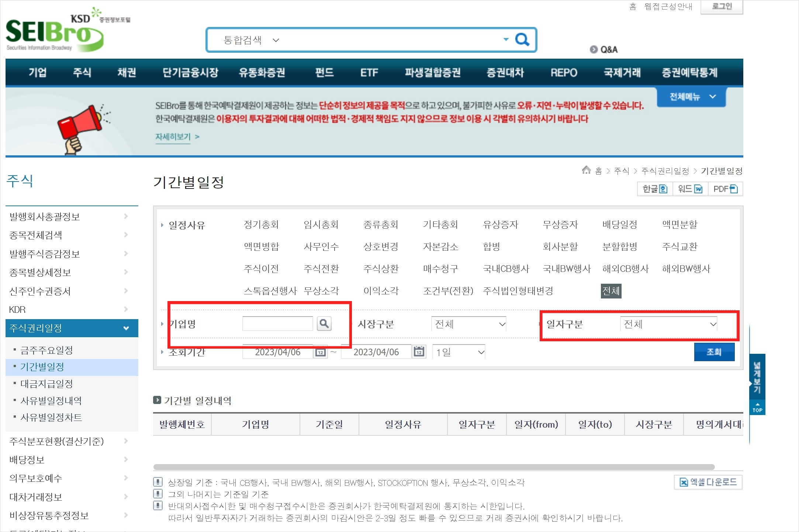Viewport: 799px width, 532px height.
Task: Open the 일자구분 dropdown
Action: [668, 324]
